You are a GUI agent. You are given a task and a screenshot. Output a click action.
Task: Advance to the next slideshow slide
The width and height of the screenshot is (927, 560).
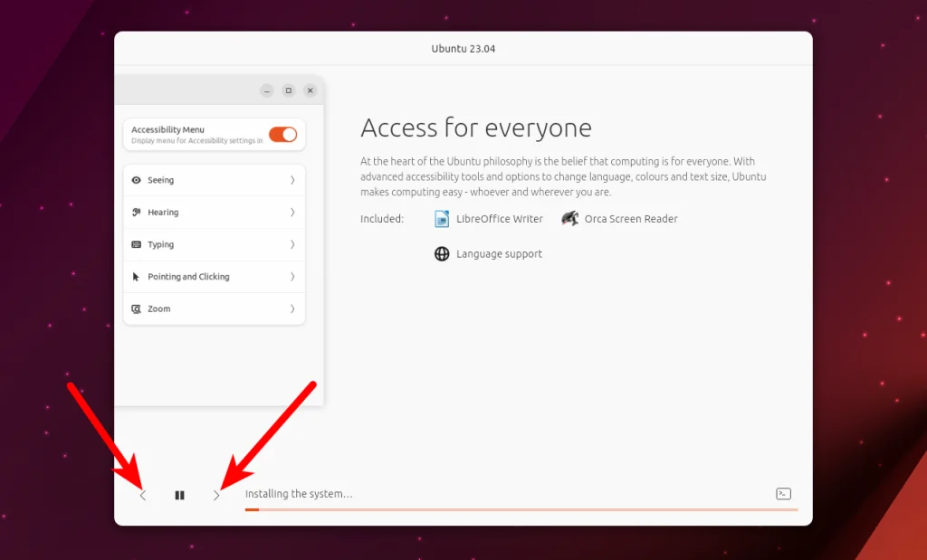(215, 495)
